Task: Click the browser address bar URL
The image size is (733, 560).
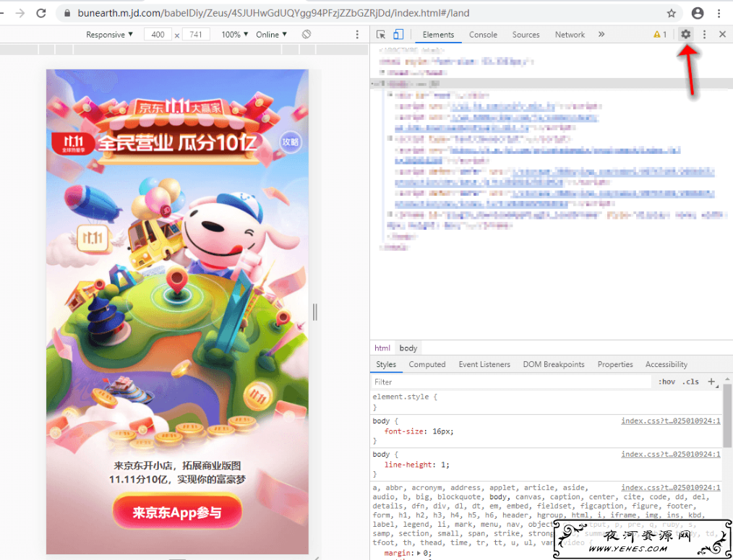Action: pos(273,13)
